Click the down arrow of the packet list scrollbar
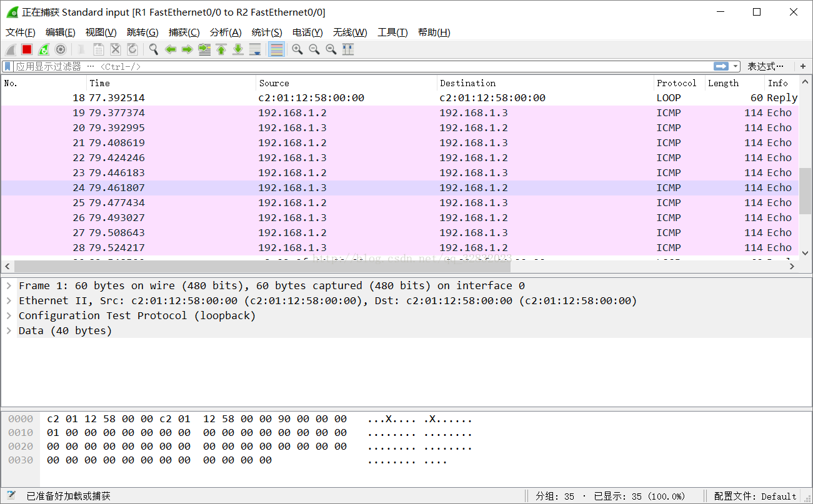 805,253
